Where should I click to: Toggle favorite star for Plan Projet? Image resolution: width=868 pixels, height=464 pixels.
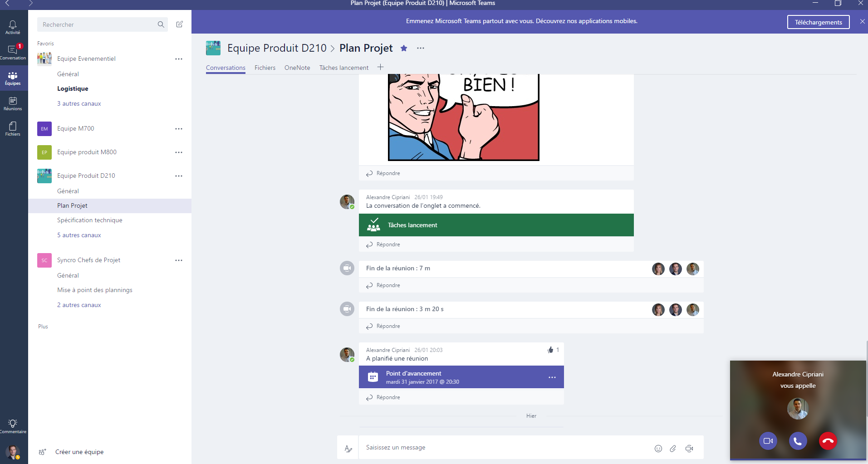coord(404,48)
